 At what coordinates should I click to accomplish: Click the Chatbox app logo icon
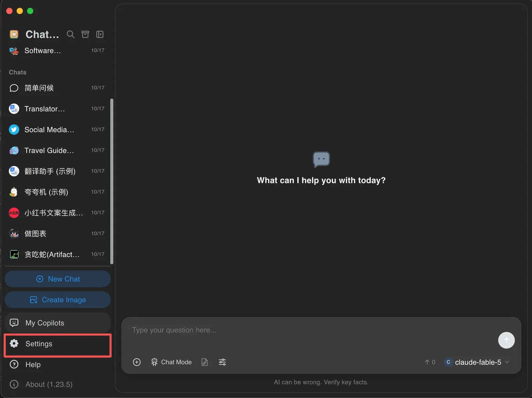pos(14,34)
